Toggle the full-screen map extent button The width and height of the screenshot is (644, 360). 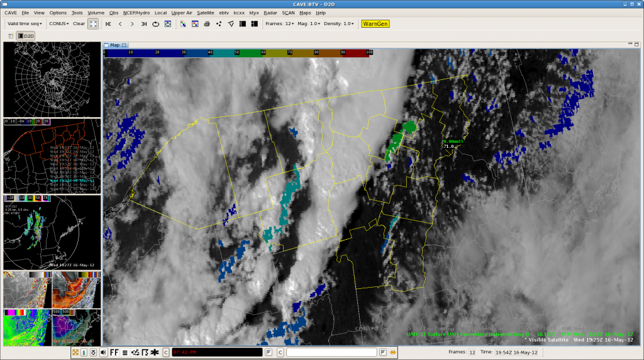pos(93,24)
